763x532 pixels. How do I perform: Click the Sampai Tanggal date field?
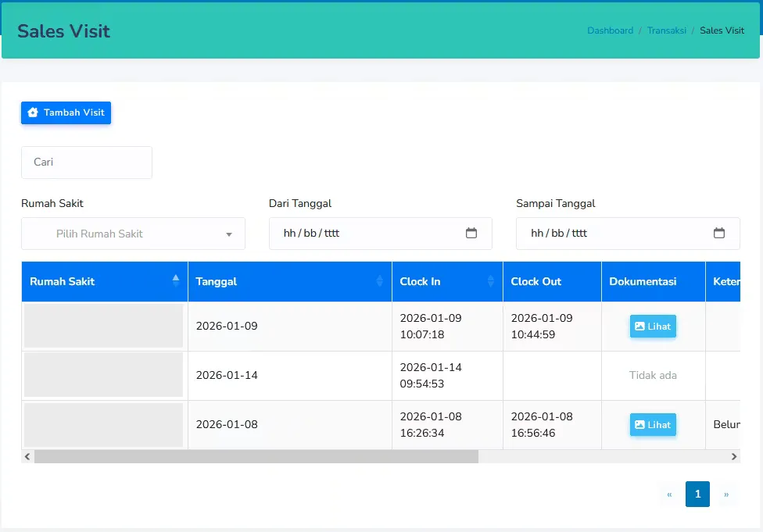(x=628, y=234)
